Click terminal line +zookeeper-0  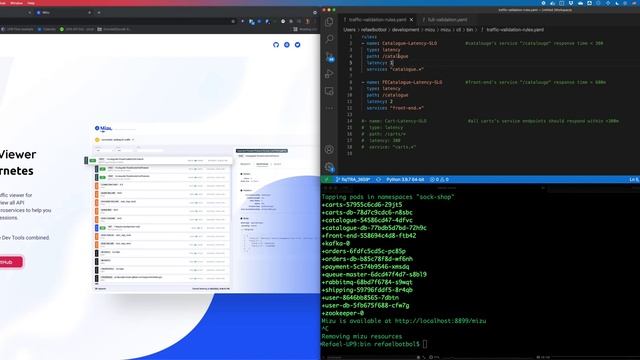(x=342, y=313)
